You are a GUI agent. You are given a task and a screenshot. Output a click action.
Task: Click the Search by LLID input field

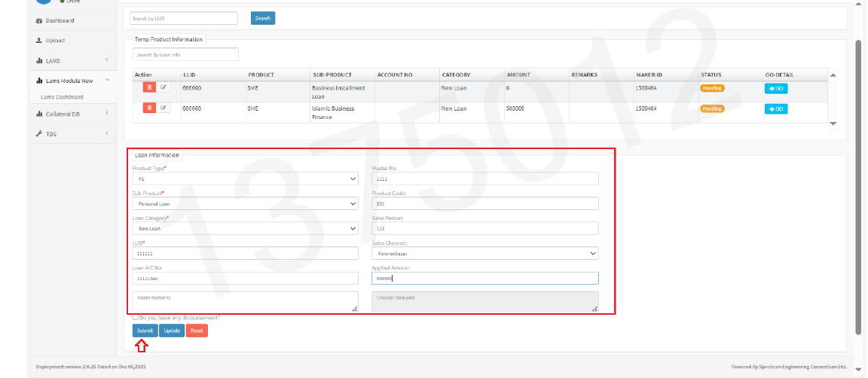pyautogui.click(x=184, y=18)
